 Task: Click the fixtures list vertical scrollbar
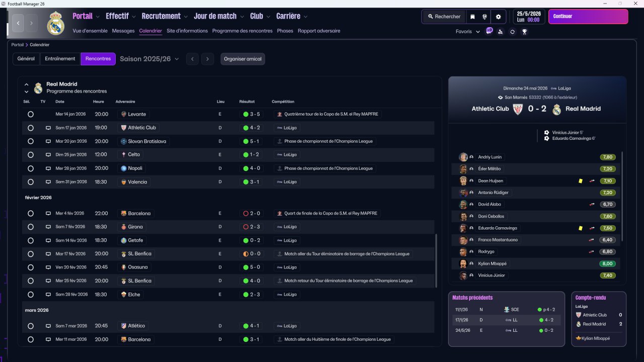coord(436,260)
